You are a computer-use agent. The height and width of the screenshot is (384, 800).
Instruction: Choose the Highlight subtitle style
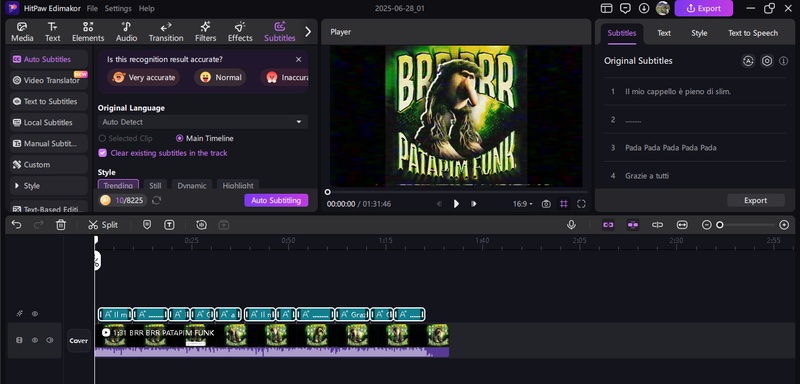[238, 186]
